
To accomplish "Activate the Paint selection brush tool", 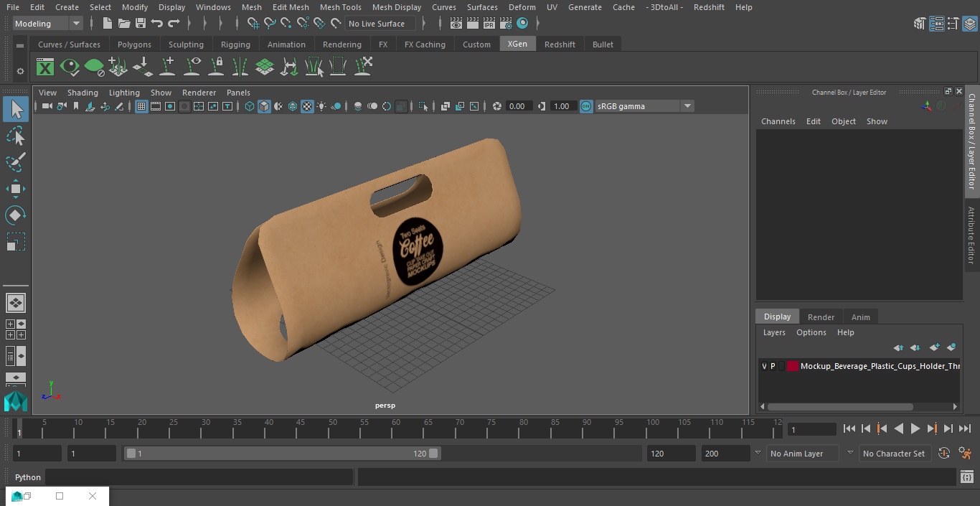I will click(16, 162).
